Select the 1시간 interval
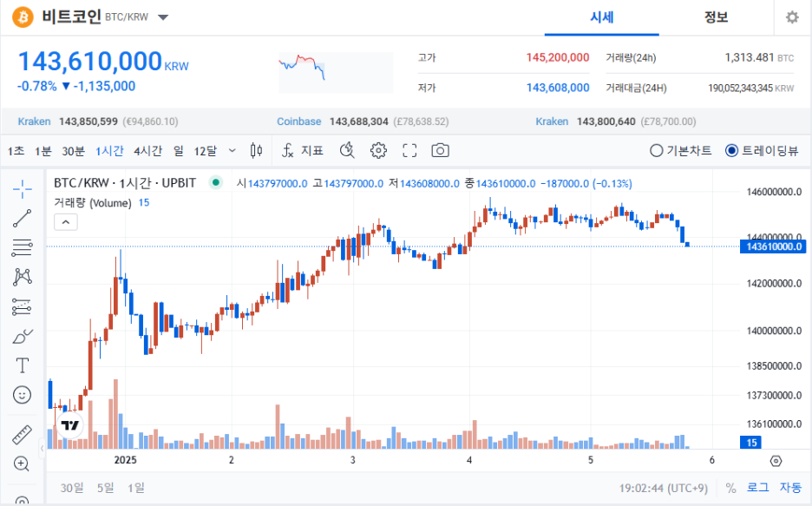The width and height of the screenshot is (812, 506). (110, 151)
